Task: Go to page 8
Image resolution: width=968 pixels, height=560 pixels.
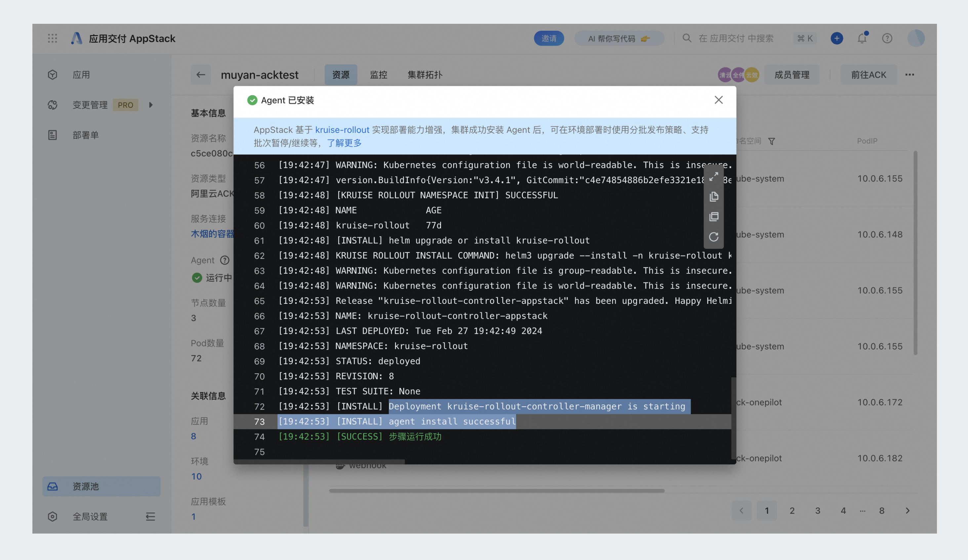Action: pos(882,510)
